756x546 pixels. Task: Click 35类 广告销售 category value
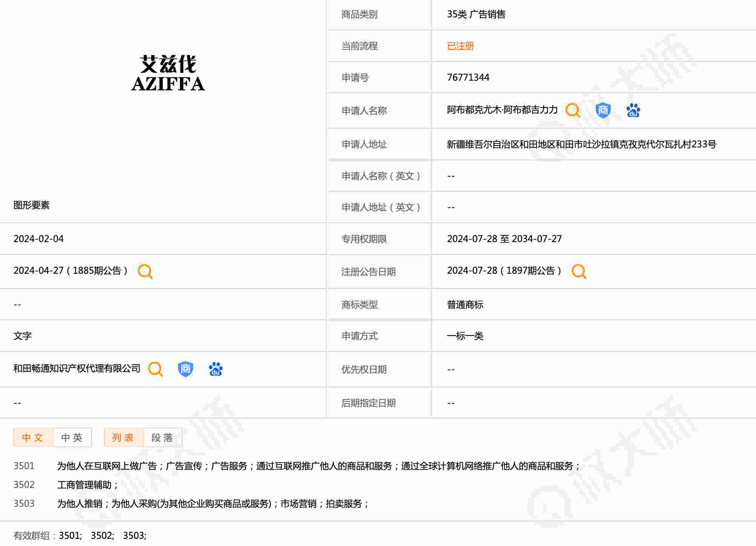pos(476,14)
